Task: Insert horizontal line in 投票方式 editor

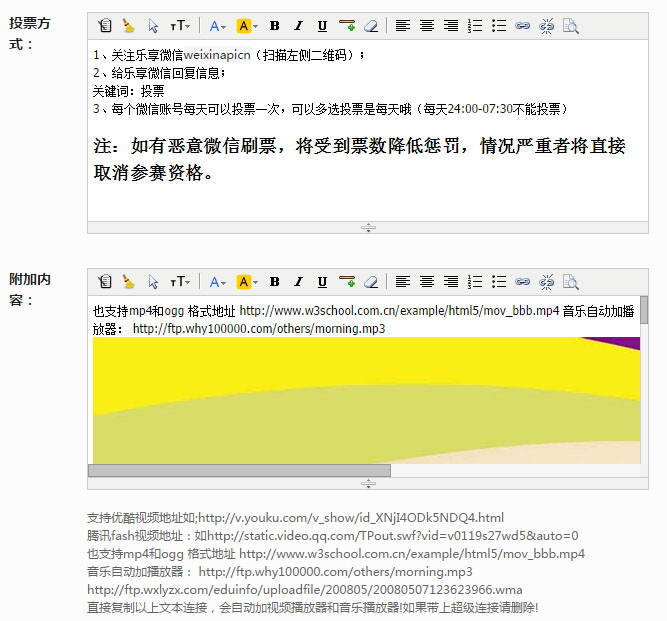Action: click(x=346, y=26)
